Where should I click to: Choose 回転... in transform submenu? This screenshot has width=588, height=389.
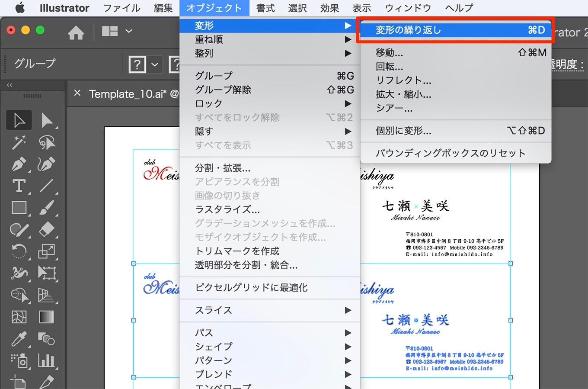coord(456,67)
